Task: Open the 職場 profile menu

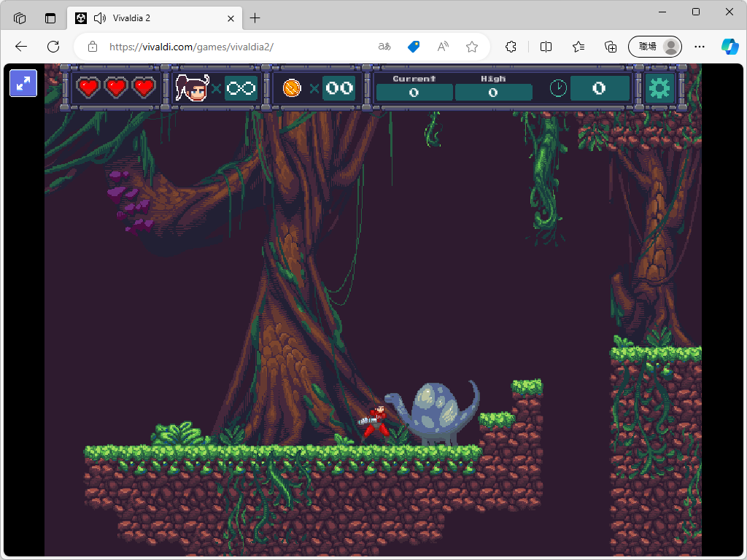Action: pos(654,46)
